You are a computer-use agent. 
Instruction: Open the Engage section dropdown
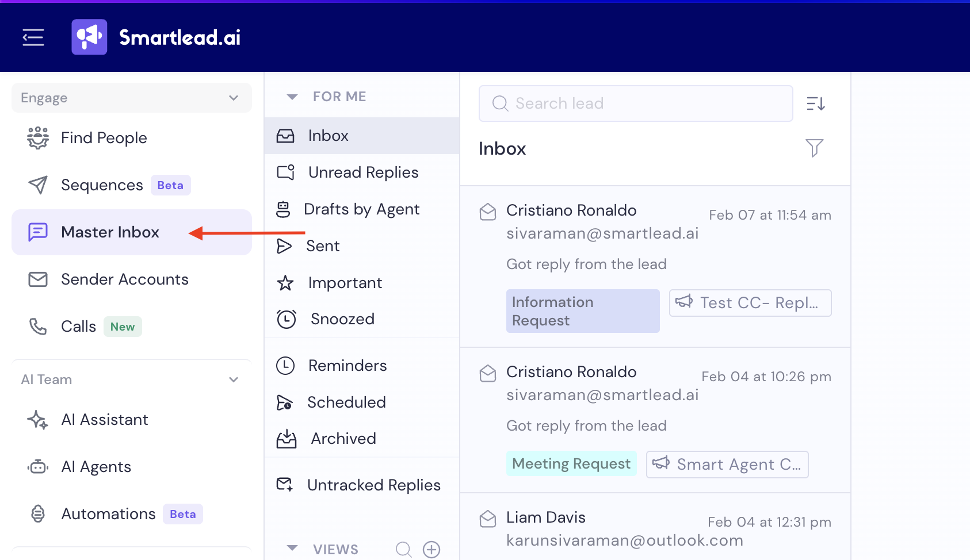point(132,98)
